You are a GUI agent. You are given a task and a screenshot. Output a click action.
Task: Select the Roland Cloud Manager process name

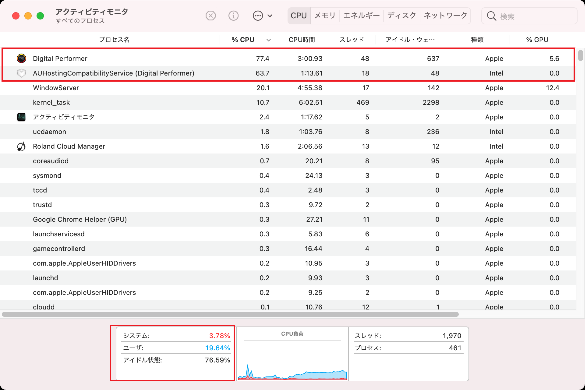[x=69, y=147]
